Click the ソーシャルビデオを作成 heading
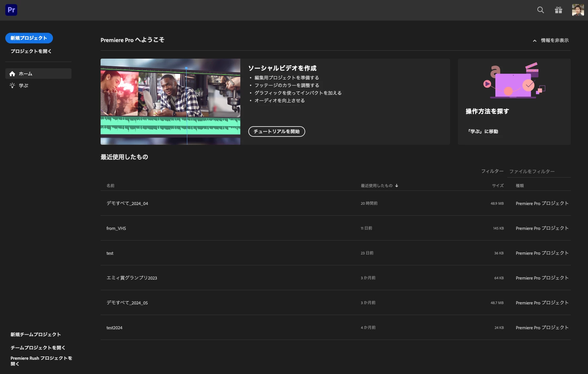 [x=282, y=68]
